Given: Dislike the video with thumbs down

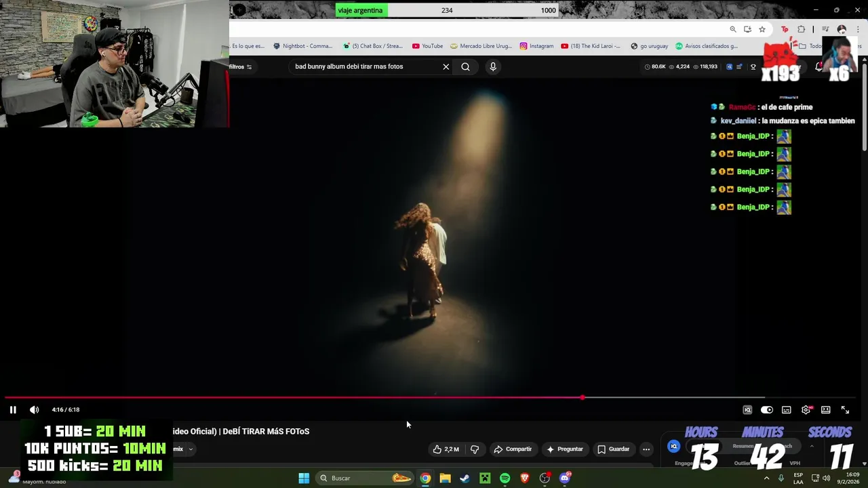Looking at the screenshot, I should click(475, 449).
